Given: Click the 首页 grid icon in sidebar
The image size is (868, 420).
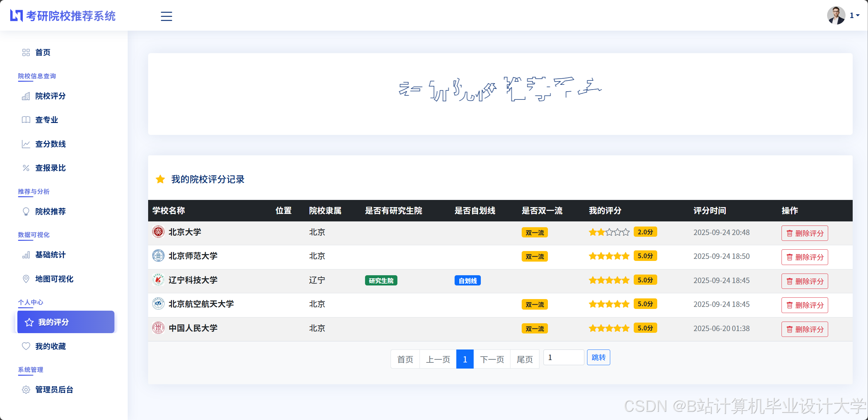Looking at the screenshot, I should [x=26, y=52].
